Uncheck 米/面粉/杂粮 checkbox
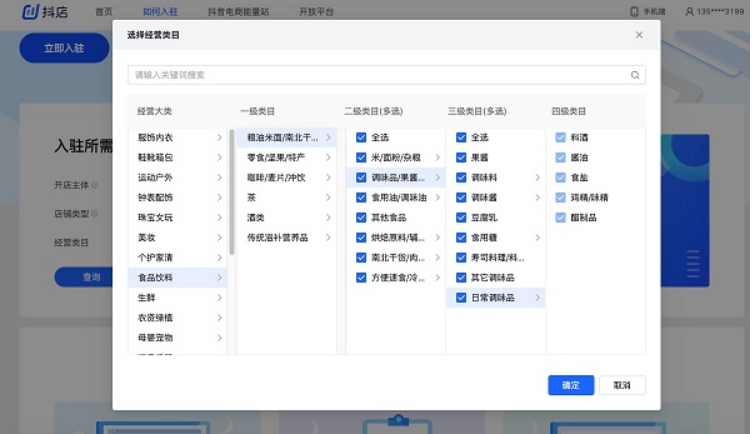The width and height of the screenshot is (752, 434). (361, 157)
